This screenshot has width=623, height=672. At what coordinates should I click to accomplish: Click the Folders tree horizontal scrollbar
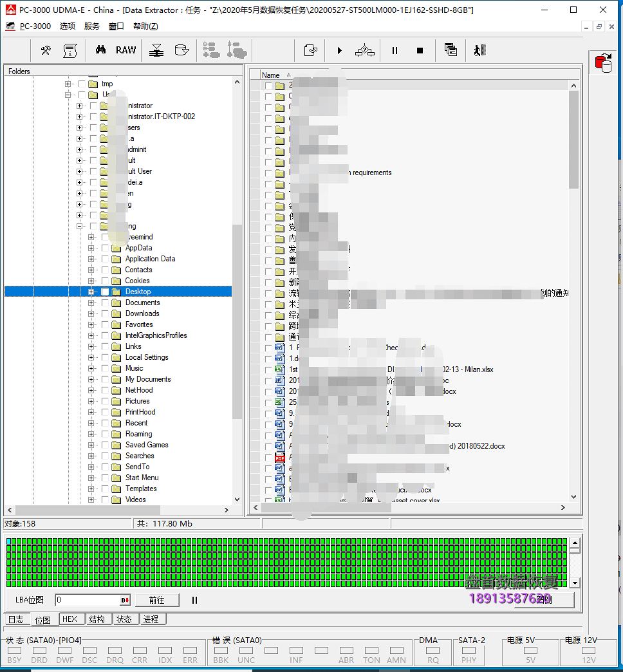click(88, 510)
